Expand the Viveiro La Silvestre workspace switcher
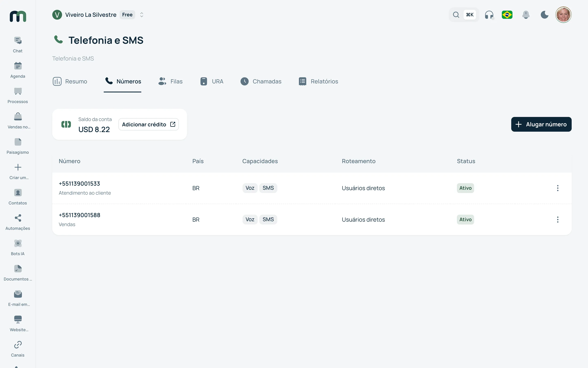Image resolution: width=588 pixels, height=368 pixels. 142,15
